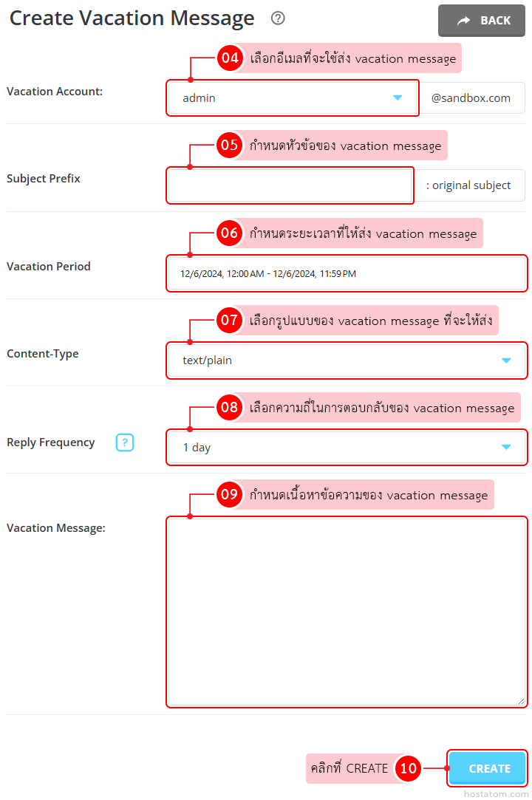The width and height of the screenshot is (532, 800).
Task: Click the textarea resize handle
Action: [522, 700]
